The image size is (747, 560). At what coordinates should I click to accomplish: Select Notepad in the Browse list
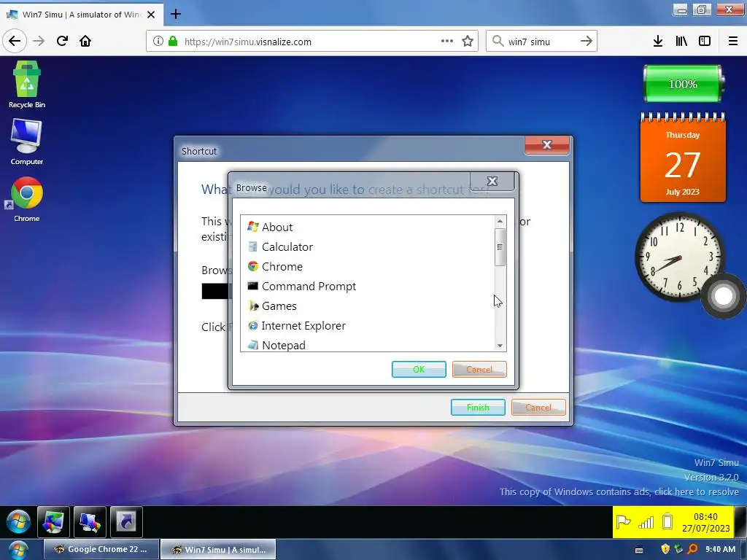(368, 344)
